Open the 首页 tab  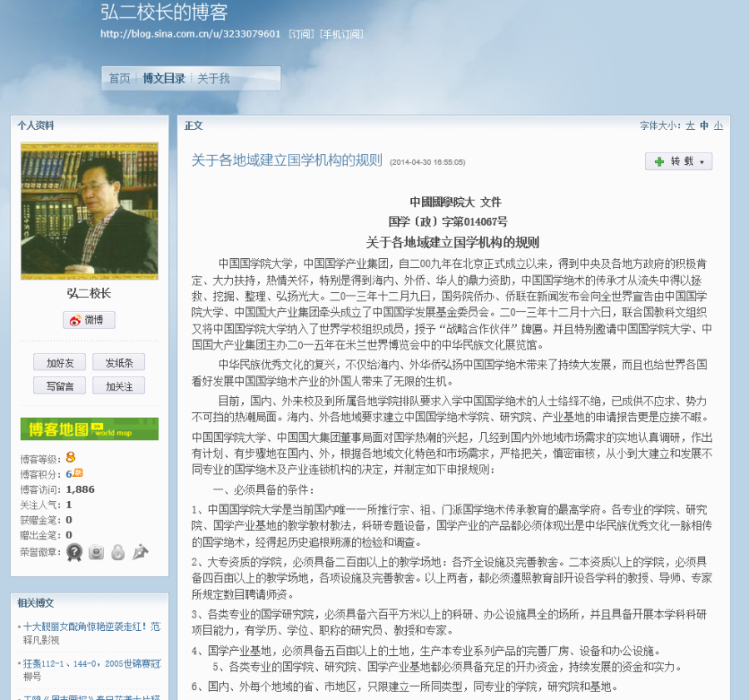point(120,78)
